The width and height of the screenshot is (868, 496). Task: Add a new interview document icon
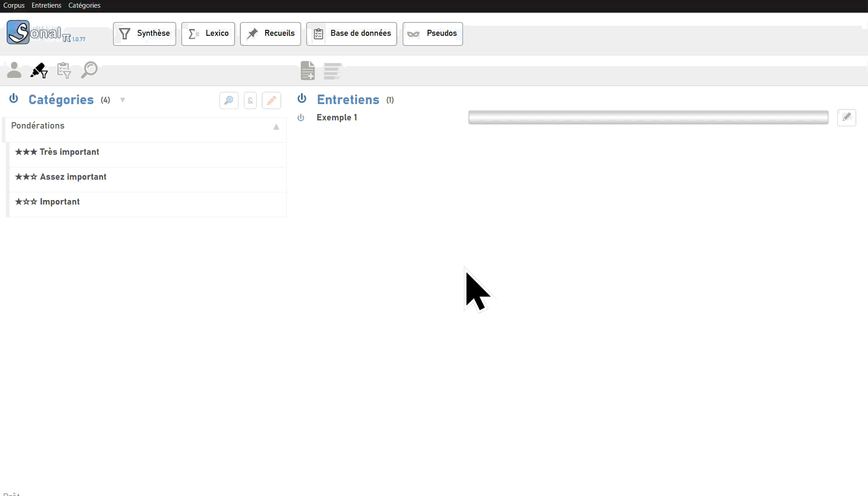[308, 71]
